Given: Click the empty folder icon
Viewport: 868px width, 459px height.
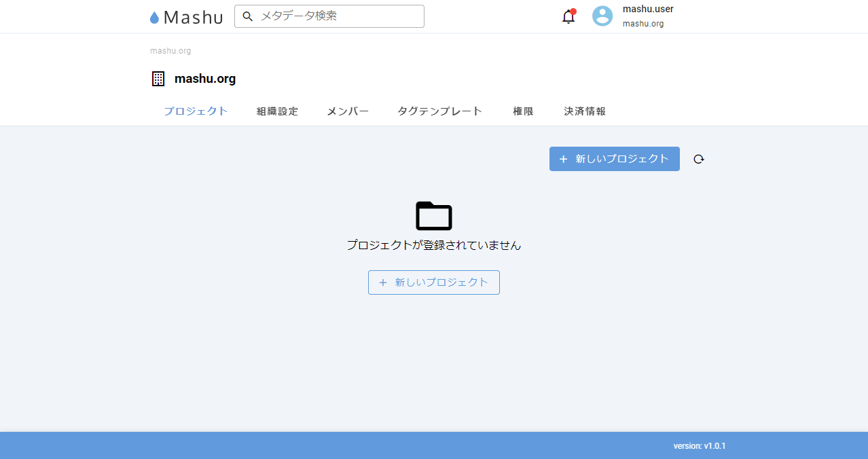Looking at the screenshot, I should point(434,216).
